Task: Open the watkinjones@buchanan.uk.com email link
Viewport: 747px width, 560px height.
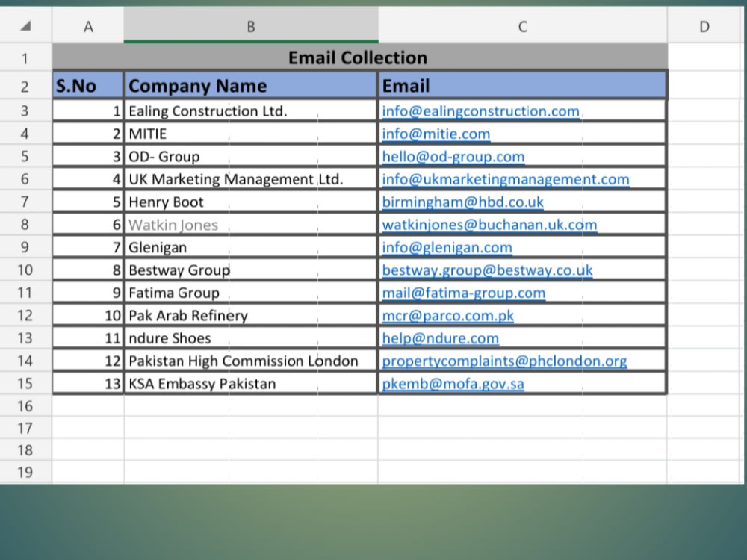Action: [x=489, y=224]
